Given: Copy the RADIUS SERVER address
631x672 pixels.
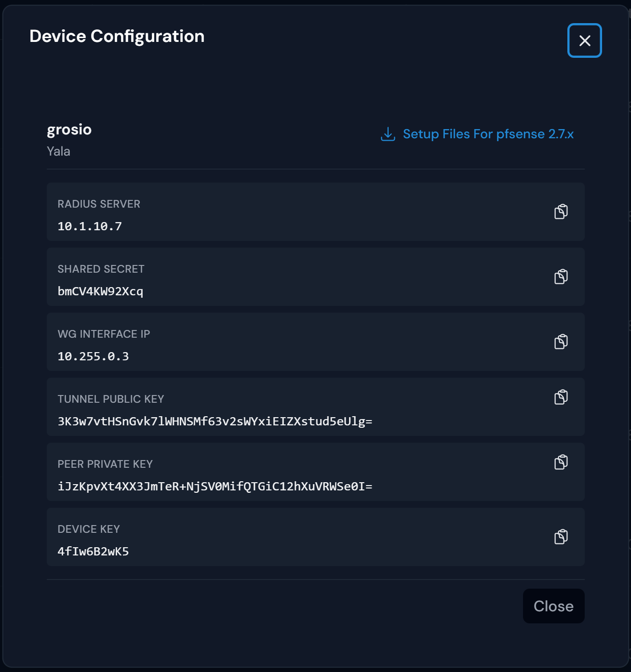Looking at the screenshot, I should [x=562, y=211].
